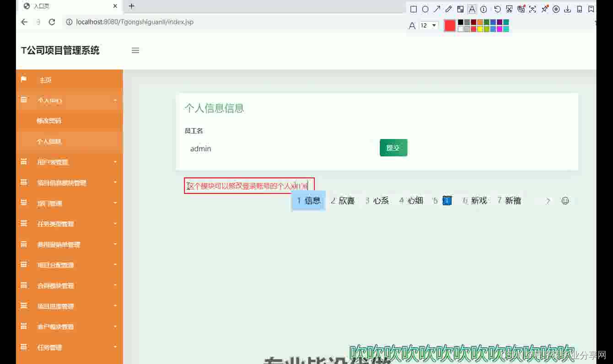613x364 pixels.
Task: Toggle the sidebar with the hamburger icon
Action: pos(135,50)
